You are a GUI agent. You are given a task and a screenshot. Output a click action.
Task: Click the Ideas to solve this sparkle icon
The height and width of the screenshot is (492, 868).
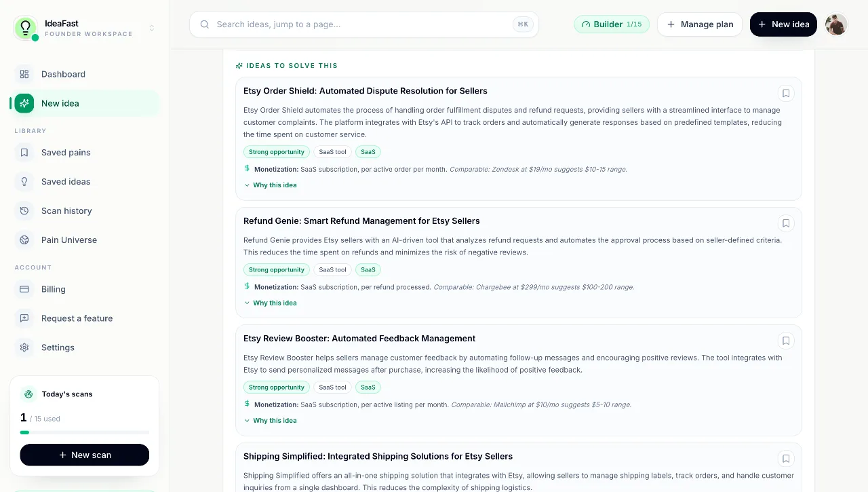tap(239, 66)
